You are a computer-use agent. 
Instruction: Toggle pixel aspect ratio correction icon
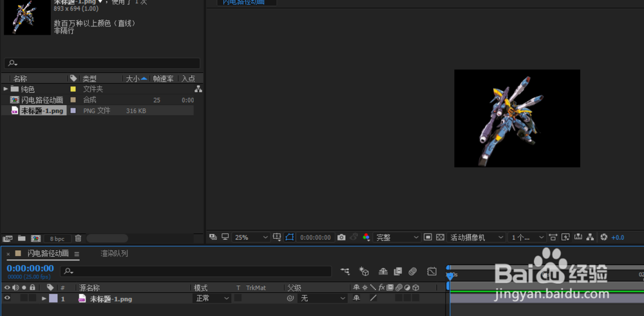coord(553,237)
